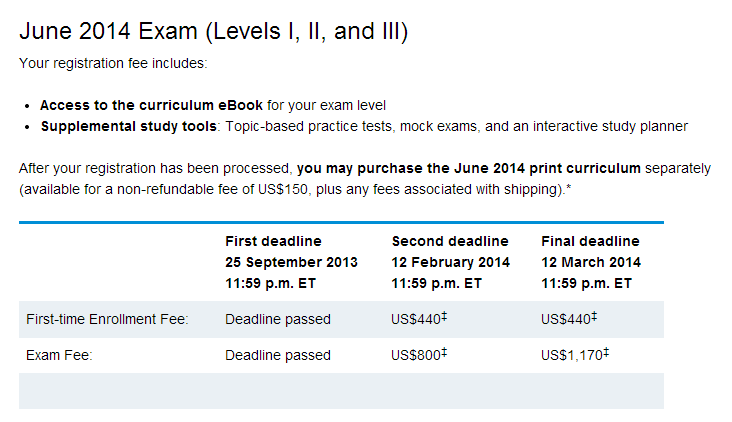
Task: Click 'Deadline passed' in the Enrollment Fee row
Action: [x=278, y=319]
